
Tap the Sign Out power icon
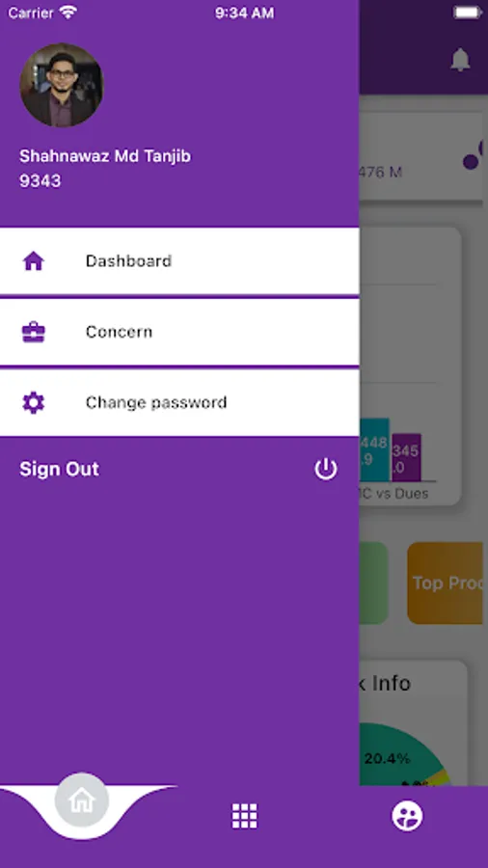326,469
